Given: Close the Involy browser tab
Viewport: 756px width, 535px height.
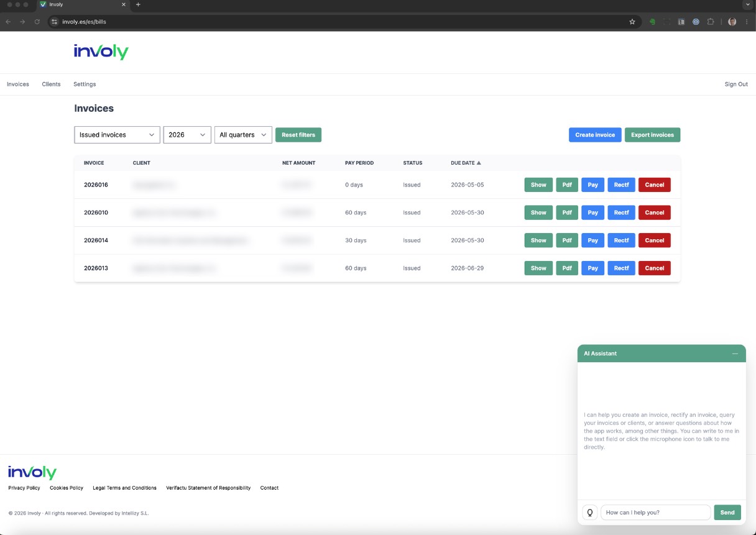Looking at the screenshot, I should [x=122, y=4].
